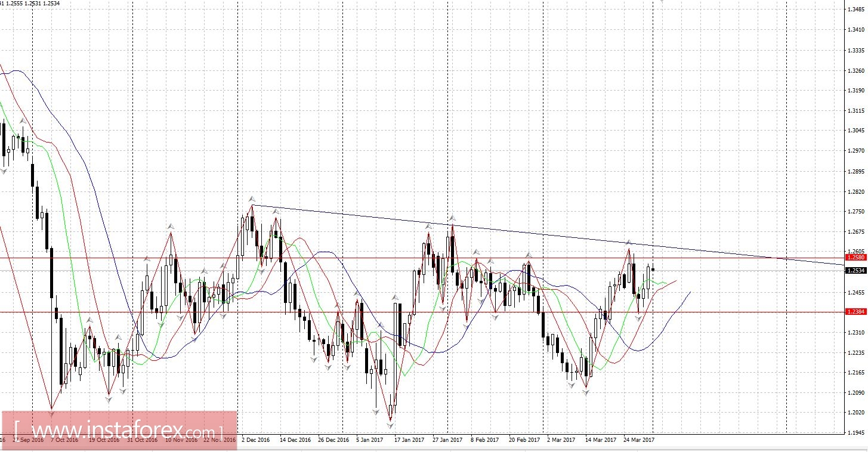Click the 1.3190 price axis label

(857, 91)
